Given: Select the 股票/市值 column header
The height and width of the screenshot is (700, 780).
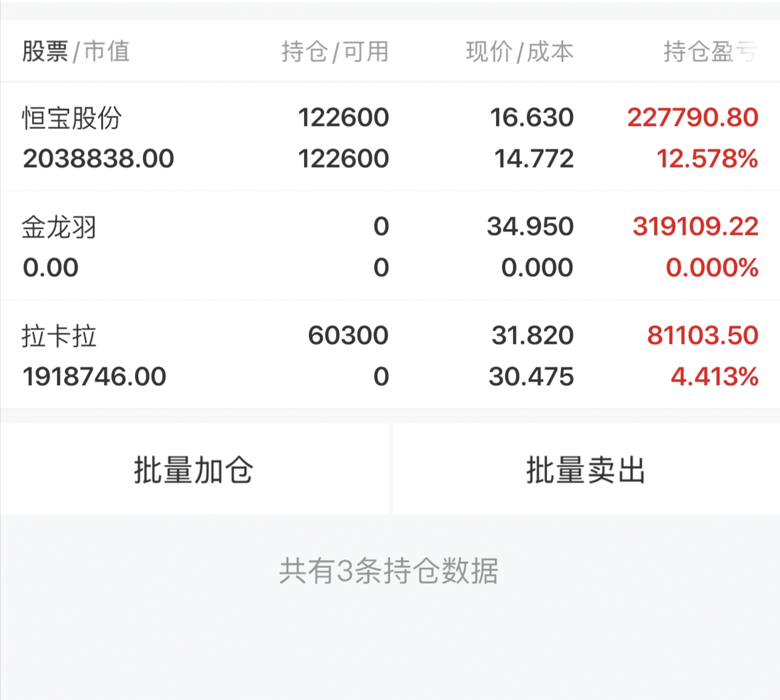Looking at the screenshot, I should (76, 51).
